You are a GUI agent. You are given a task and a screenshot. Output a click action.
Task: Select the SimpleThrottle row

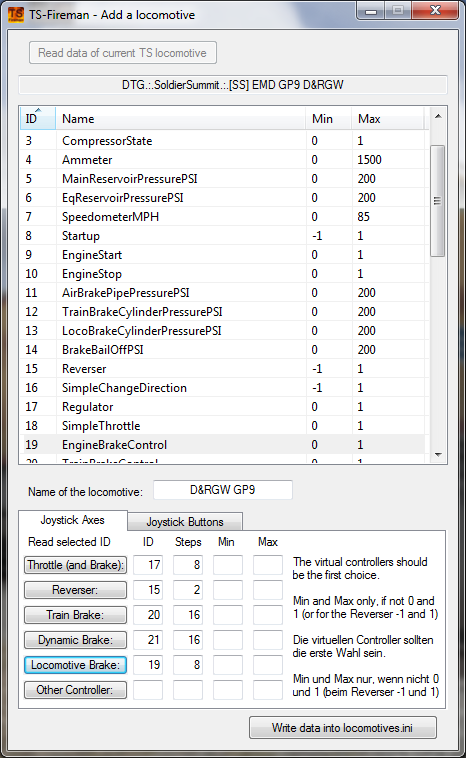(x=222, y=426)
